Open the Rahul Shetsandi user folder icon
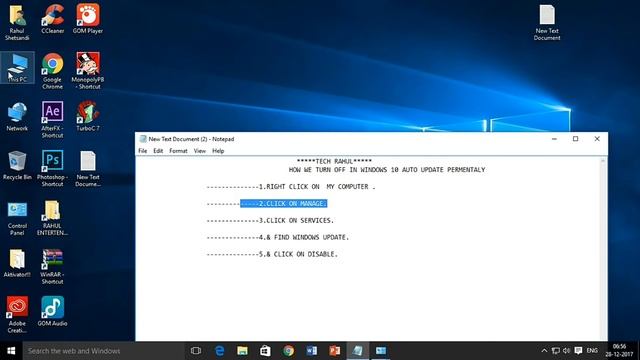The width and height of the screenshot is (640, 360). (x=17, y=22)
